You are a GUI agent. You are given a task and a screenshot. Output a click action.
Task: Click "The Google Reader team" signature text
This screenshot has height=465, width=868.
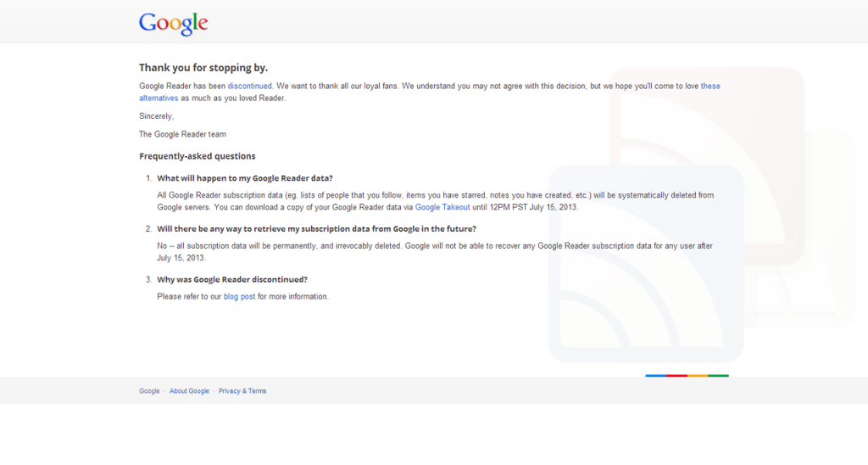(182, 134)
